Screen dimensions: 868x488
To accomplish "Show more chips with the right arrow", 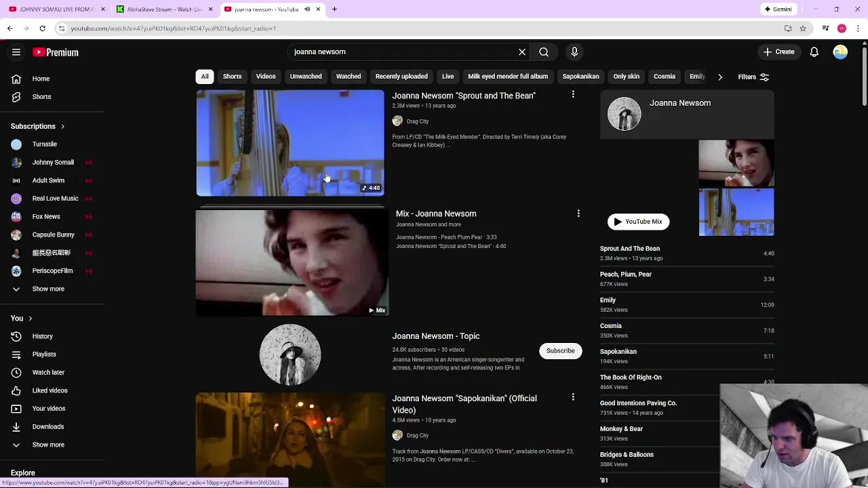I will [720, 77].
